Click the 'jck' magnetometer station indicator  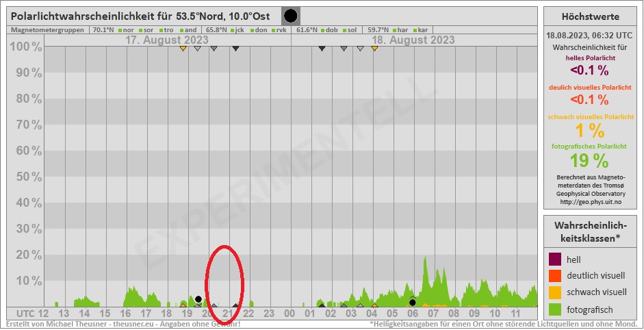coord(233,31)
